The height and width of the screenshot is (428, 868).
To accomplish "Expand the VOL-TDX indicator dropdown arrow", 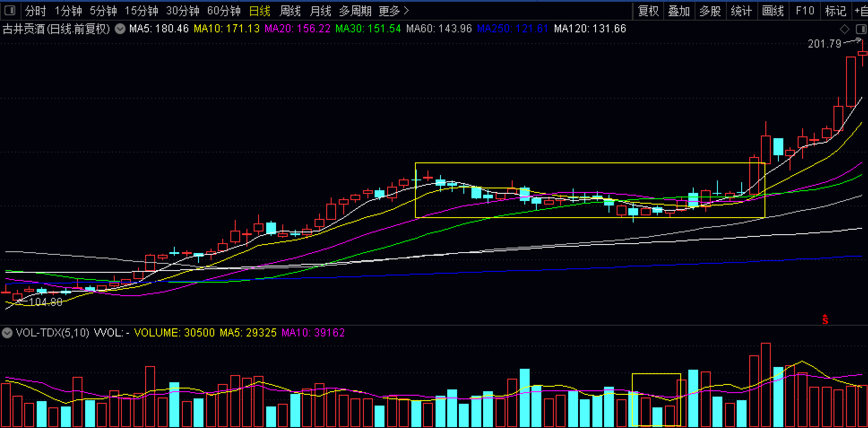I will (7, 333).
